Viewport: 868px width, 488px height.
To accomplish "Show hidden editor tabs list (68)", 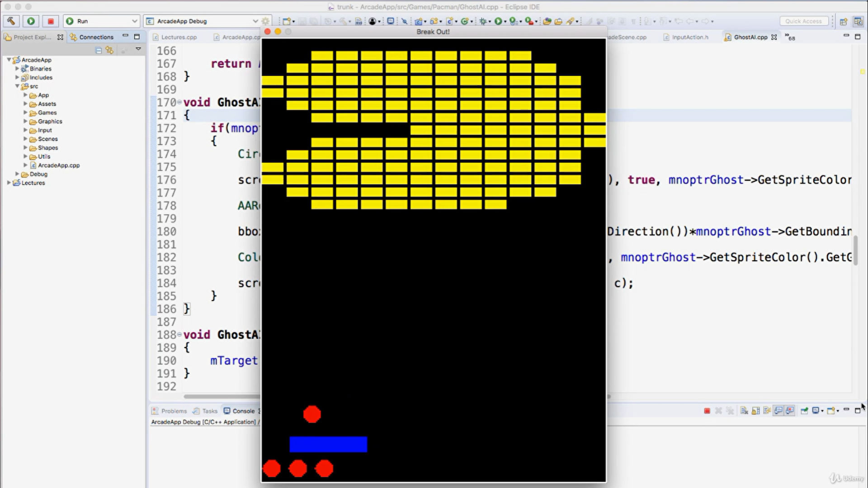I will [x=790, y=37].
